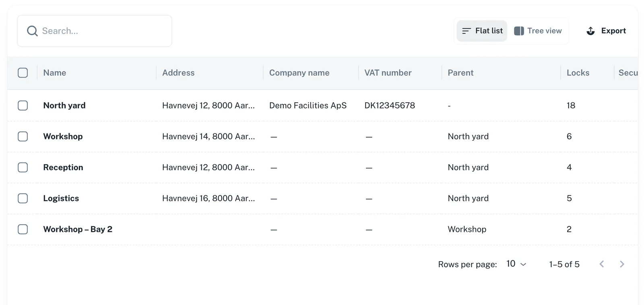The width and height of the screenshot is (644, 305).
Task: Toggle the select-all checkbox in header
Action: click(23, 73)
